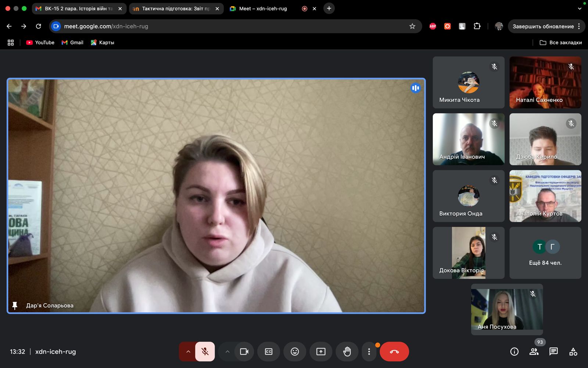Show the participants list

click(534, 351)
